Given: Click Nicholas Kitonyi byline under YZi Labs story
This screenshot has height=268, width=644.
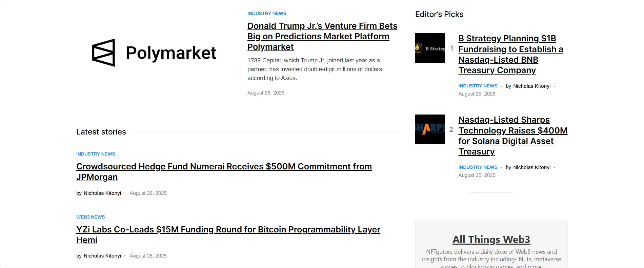Looking at the screenshot, I should 102,256.
